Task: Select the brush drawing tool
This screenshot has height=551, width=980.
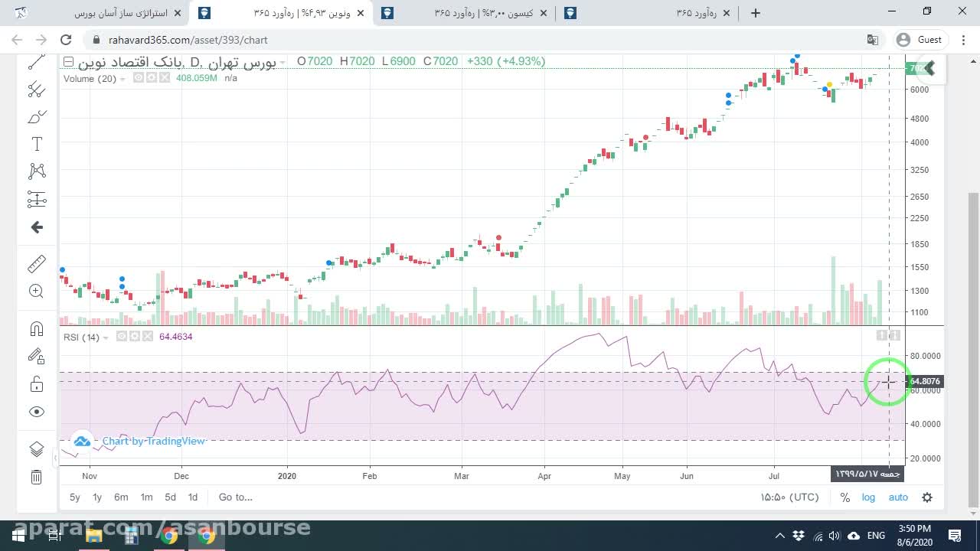Action: pos(37,116)
